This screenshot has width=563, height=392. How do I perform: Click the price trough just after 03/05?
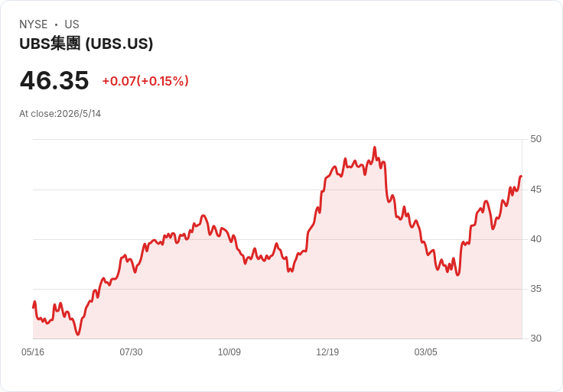coord(457,275)
